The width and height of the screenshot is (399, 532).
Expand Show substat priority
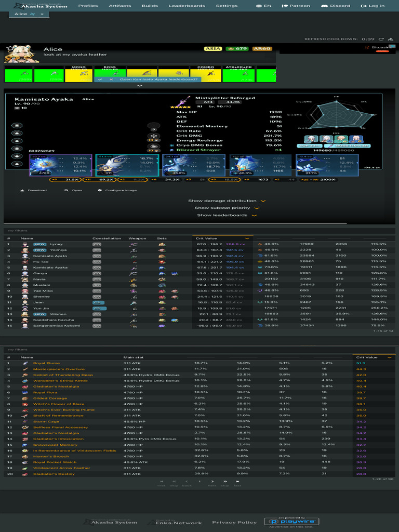tap(227, 208)
